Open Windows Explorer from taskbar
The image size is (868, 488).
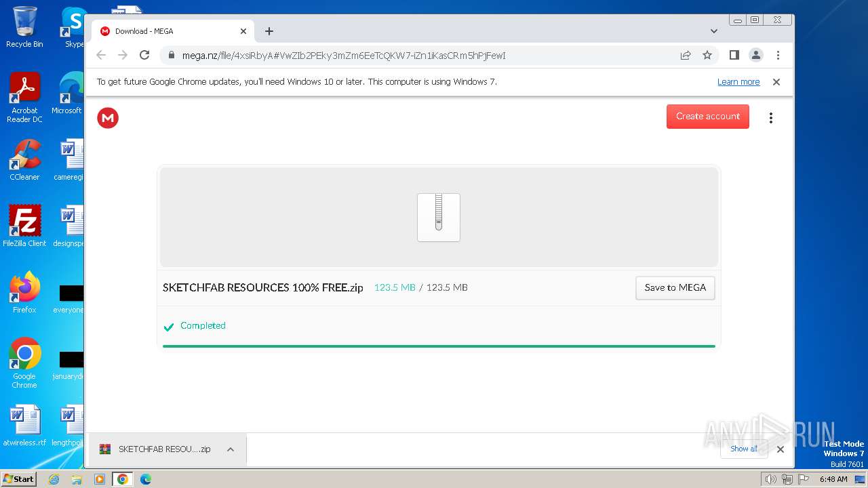[77, 479]
